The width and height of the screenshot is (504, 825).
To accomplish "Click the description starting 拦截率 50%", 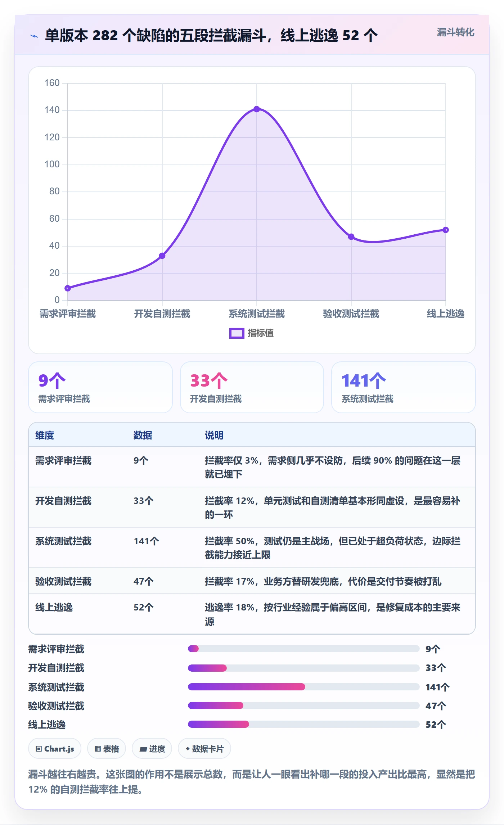I will pyautogui.click(x=333, y=548).
